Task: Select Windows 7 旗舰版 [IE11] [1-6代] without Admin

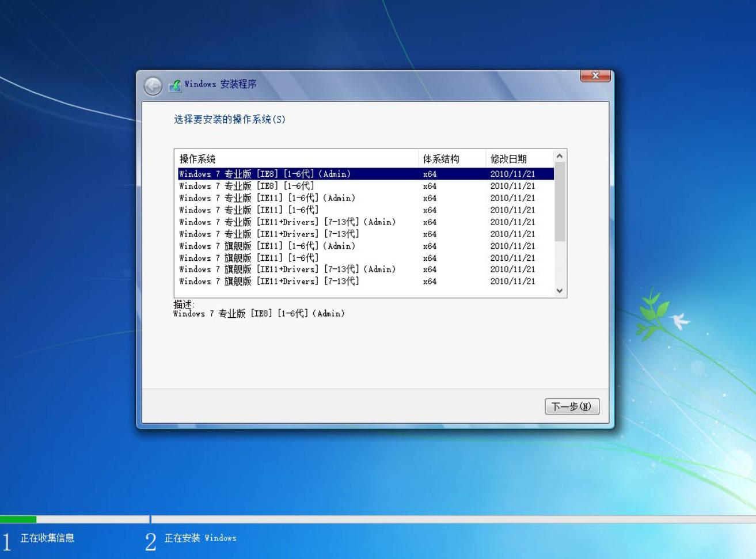Action: click(366, 258)
